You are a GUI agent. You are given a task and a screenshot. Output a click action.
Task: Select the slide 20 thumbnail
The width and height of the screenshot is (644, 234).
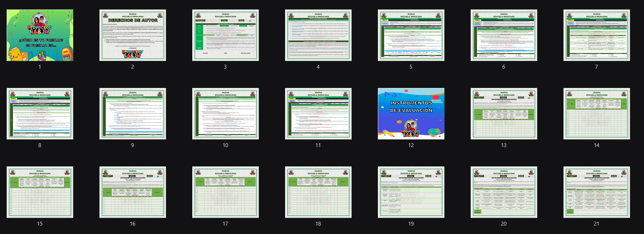coord(504,192)
